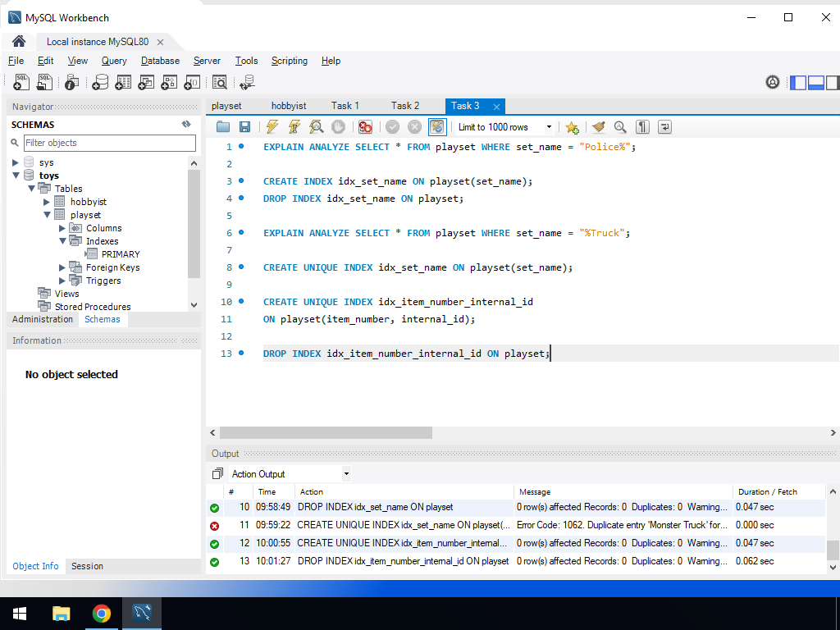The height and width of the screenshot is (630, 840).
Task: Click the Reconnect to DBMS icon
Action: (x=247, y=82)
